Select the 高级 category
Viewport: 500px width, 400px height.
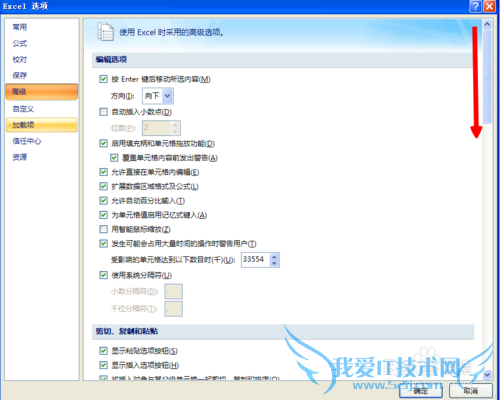[x=42, y=92]
